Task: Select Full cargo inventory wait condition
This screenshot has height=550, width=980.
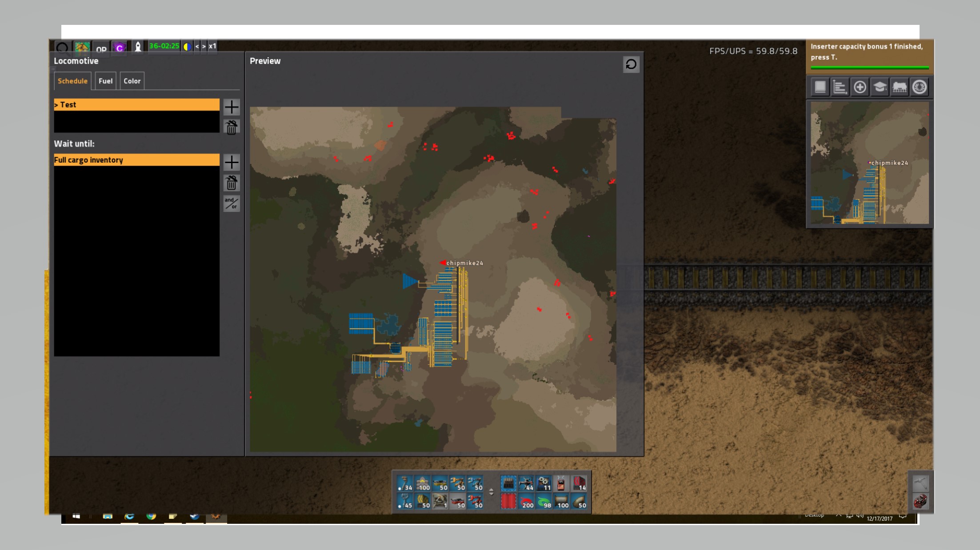Action: [136, 160]
